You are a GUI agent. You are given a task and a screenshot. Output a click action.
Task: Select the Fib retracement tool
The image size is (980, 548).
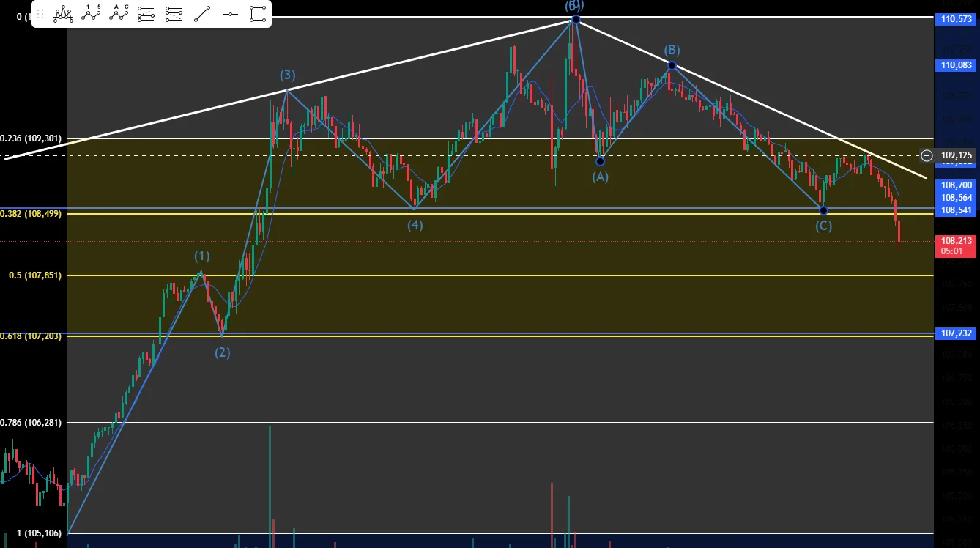tap(146, 14)
